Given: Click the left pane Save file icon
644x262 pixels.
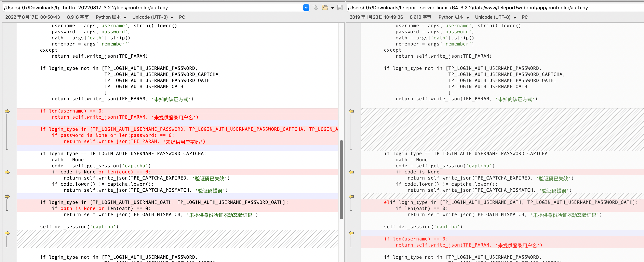Looking at the screenshot, I should point(340,8).
